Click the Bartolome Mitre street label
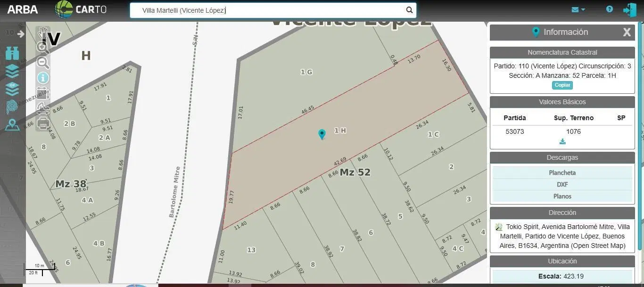The image size is (644, 287). [x=174, y=192]
